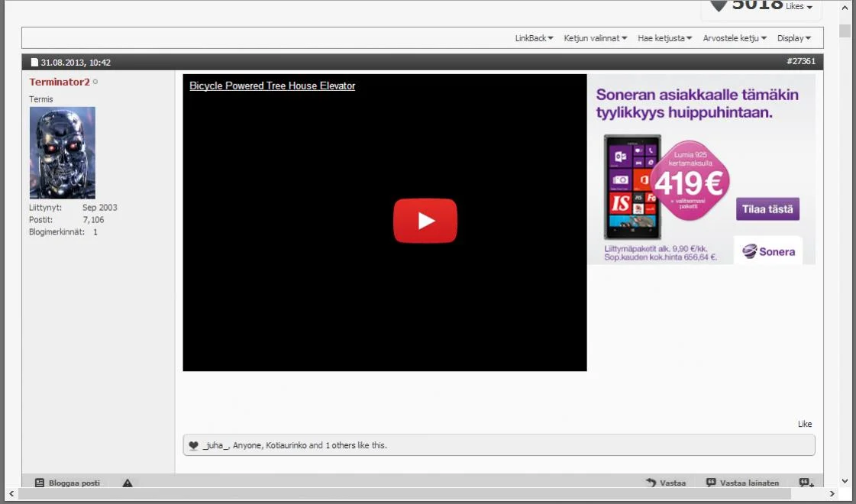Play the YouTube video
The height and width of the screenshot is (504, 856).
coord(425,221)
